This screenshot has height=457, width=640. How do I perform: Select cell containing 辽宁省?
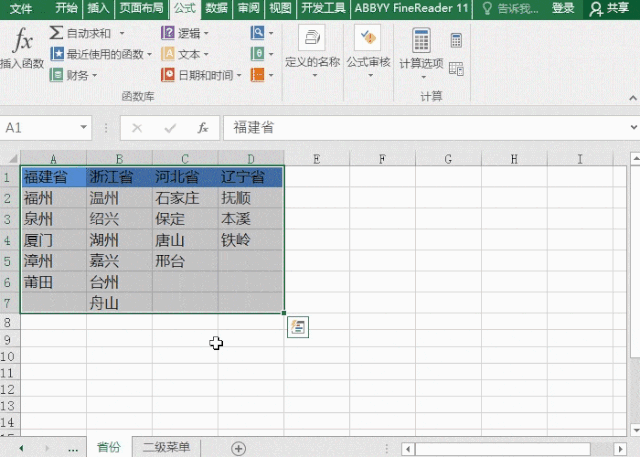251,177
